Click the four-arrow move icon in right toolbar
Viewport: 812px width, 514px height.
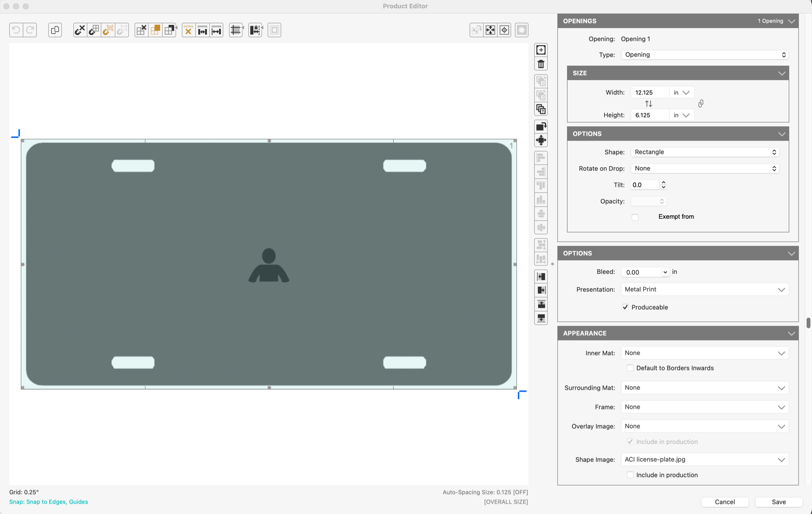(x=541, y=140)
